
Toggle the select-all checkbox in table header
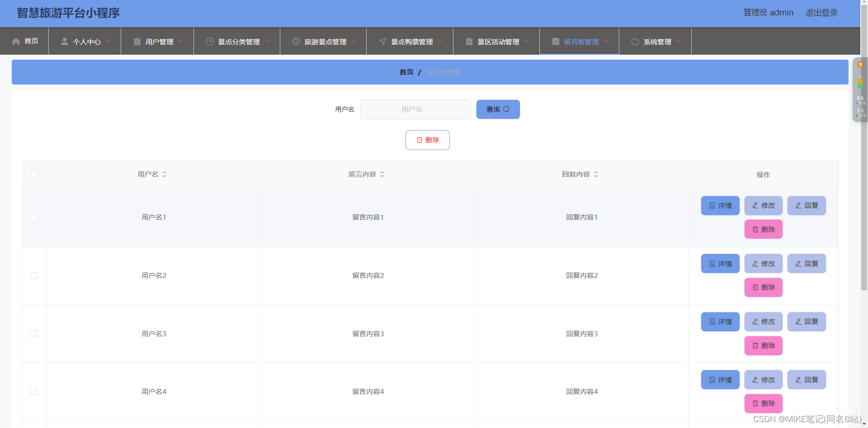pyautogui.click(x=34, y=175)
